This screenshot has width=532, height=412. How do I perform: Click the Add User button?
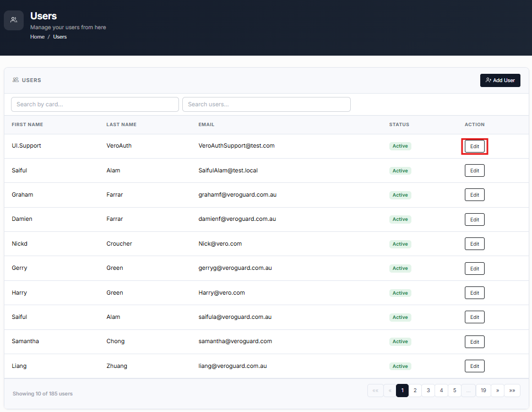500,80
